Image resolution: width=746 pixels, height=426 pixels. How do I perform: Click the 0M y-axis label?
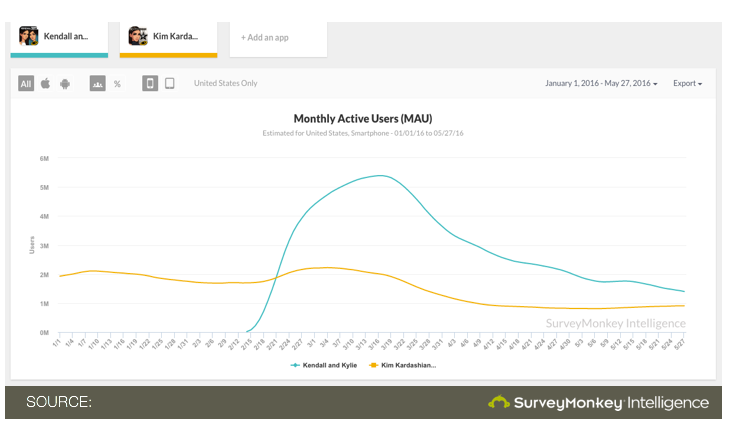44,333
